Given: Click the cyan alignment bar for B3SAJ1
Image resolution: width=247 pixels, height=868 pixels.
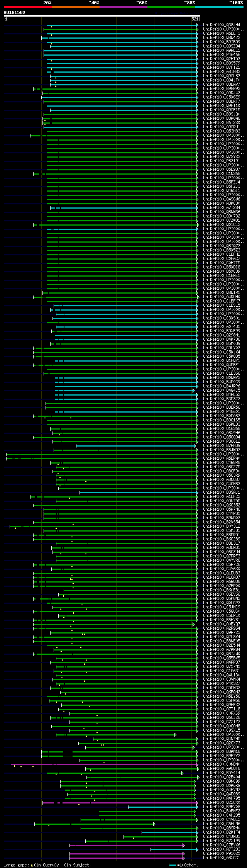Looking at the screenshot, I should 139,493.
